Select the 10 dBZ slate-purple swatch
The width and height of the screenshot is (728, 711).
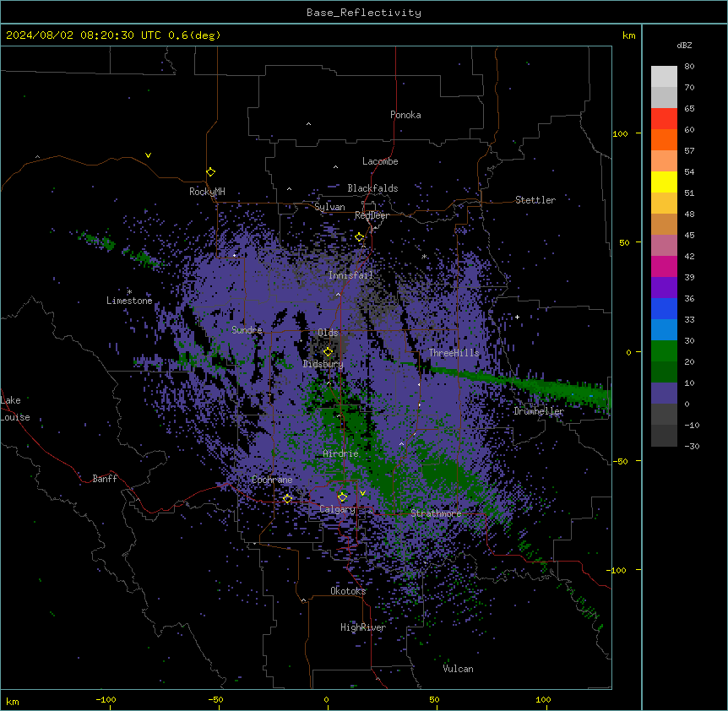(664, 393)
